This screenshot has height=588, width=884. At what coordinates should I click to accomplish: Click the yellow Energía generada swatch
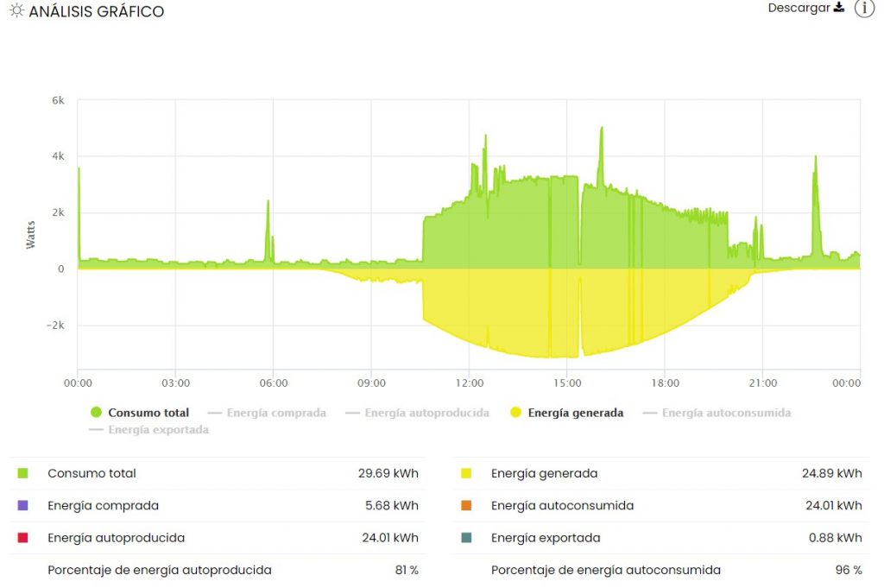click(466, 473)
